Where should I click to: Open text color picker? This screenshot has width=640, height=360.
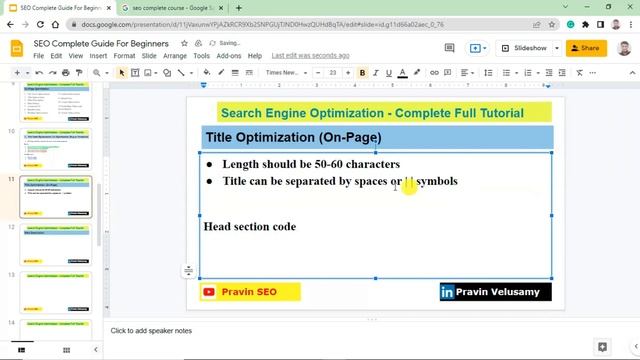pyautogui.click(x=402, y=73)
